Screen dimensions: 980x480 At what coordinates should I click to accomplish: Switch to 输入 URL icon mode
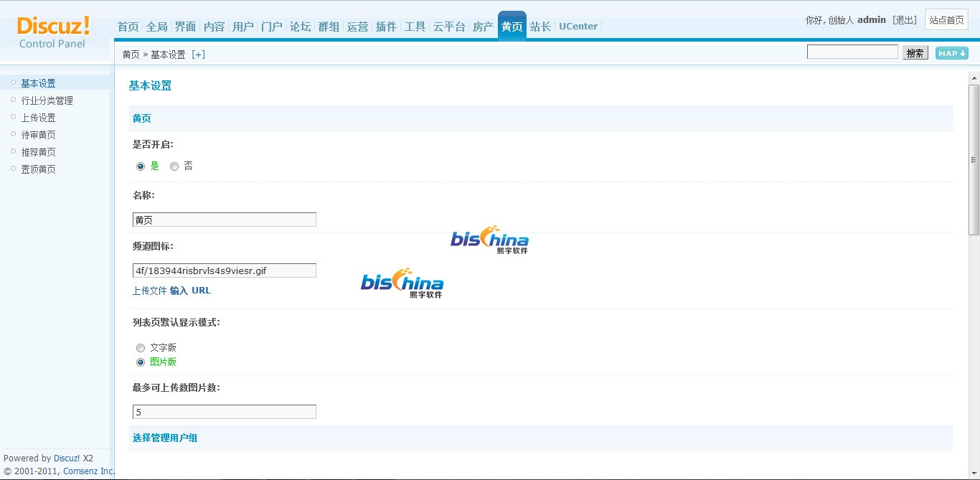pyautogui.click(x=191, y=291)
